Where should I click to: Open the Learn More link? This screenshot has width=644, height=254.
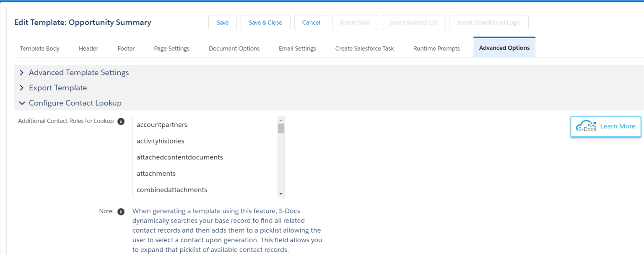617,126
